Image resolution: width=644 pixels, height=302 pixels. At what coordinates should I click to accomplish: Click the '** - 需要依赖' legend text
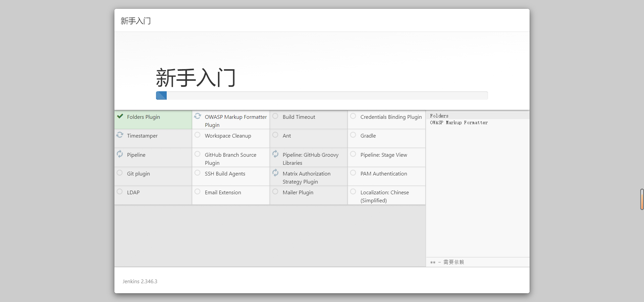[x=447, y=262]
